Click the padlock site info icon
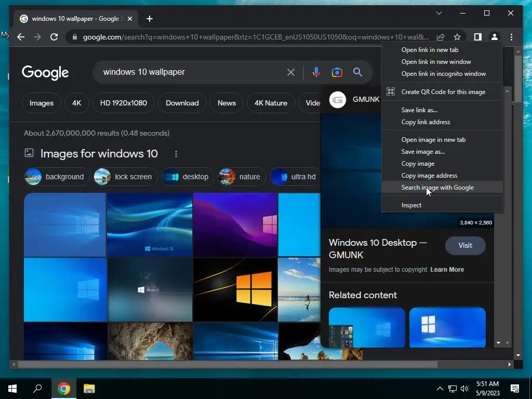This screenshot has height=399, width=532. [x=75, y=37]
